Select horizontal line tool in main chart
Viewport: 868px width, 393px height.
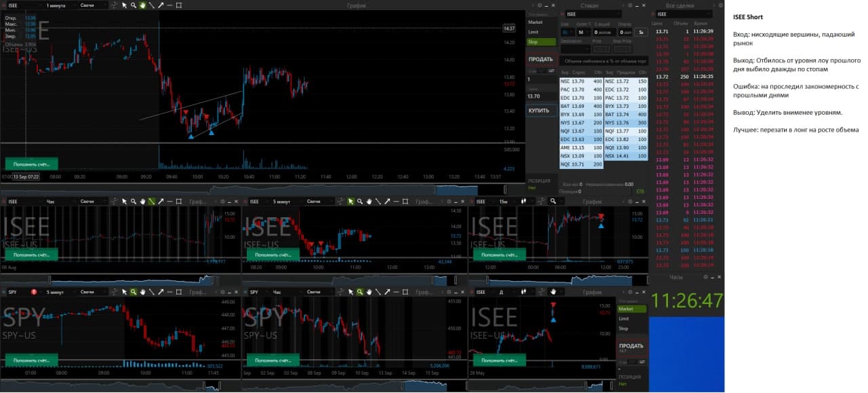point(170,5)
